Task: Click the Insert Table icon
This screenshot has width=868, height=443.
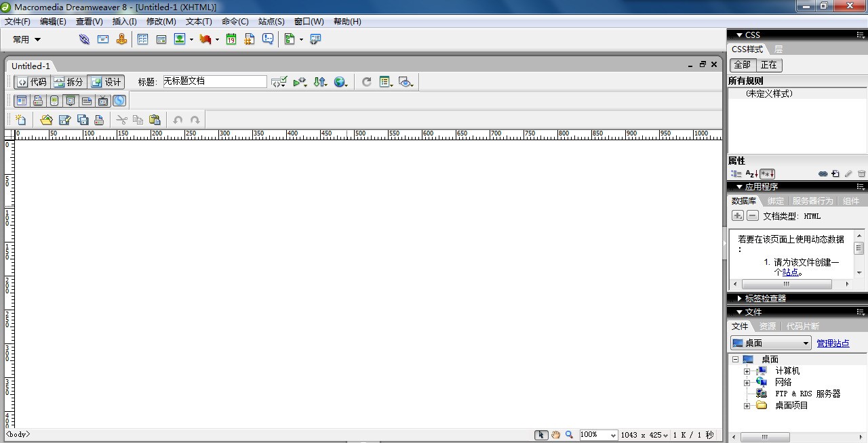Action: [142, 39]
